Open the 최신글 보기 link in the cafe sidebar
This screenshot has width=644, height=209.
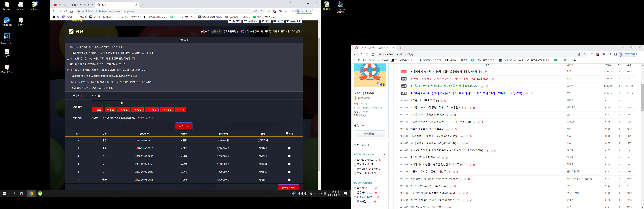363,145
